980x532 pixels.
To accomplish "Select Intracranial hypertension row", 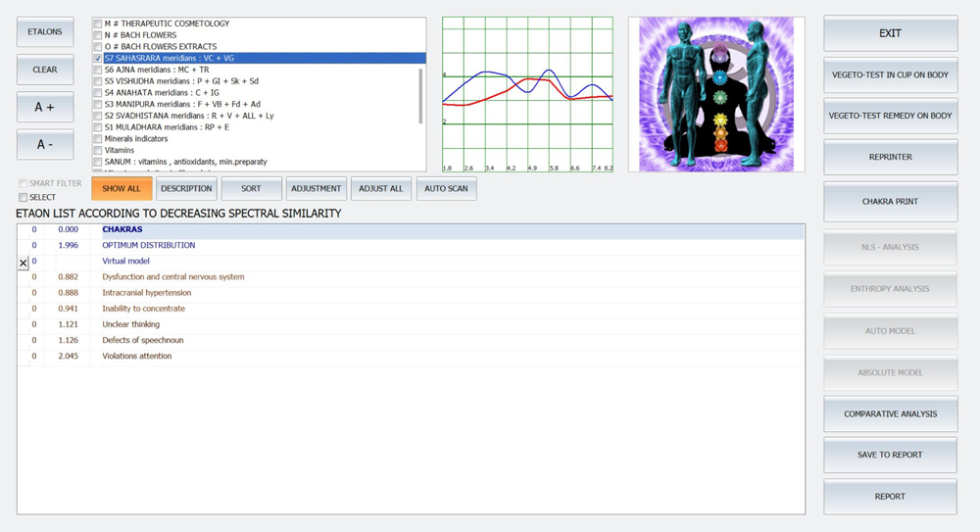I will [x=411, y=293].
